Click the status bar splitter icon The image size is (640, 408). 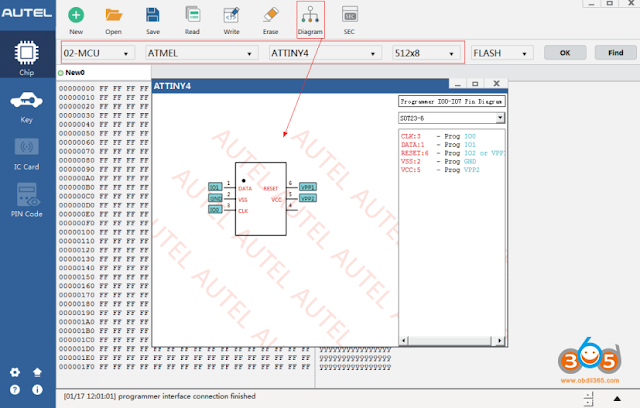pyautogui.click(x=588, y=399)
